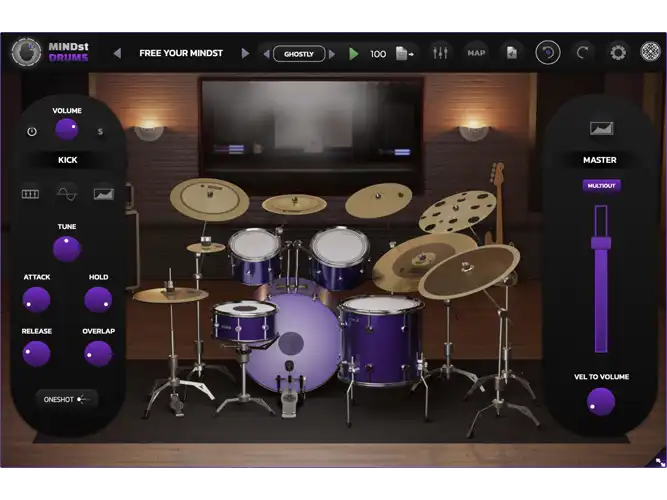This screenshot has height=500, width=667.
Task: Select the floor tom
Action: click(380, 340)
